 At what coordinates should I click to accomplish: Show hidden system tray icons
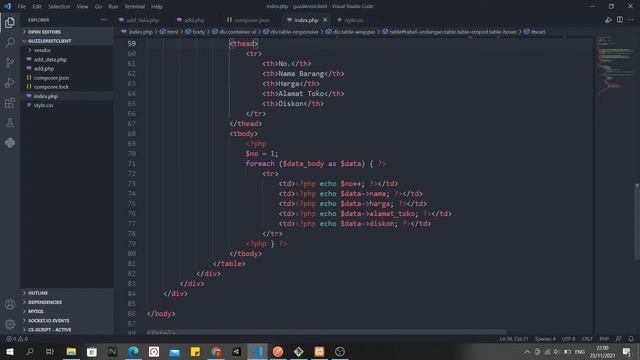[x=527, y=351]
